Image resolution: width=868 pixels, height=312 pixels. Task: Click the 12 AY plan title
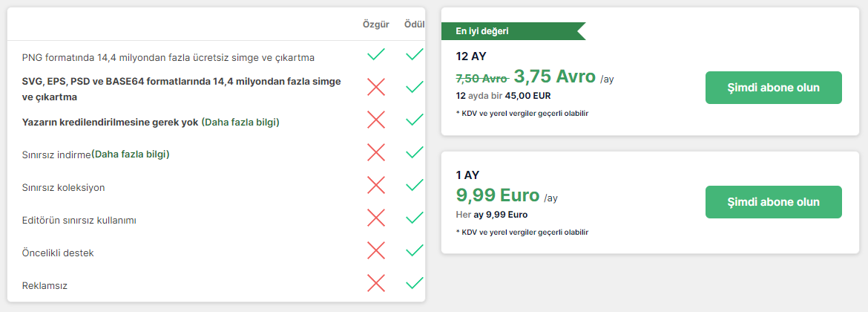471,56
